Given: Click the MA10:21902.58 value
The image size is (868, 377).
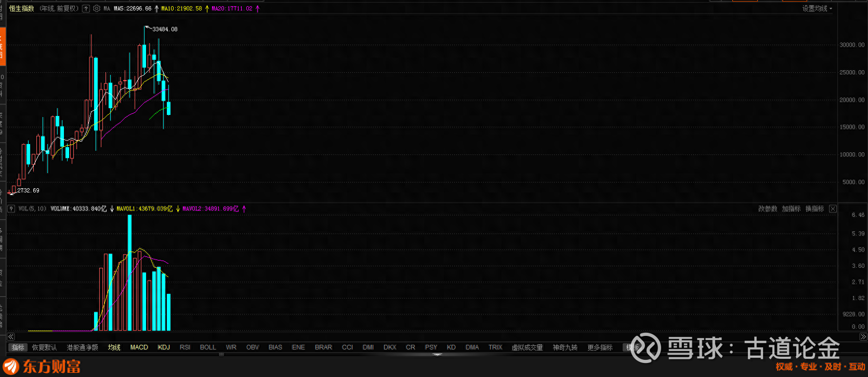Looking at the screenshot, I should pyautogui.click(x=181, y=9).
